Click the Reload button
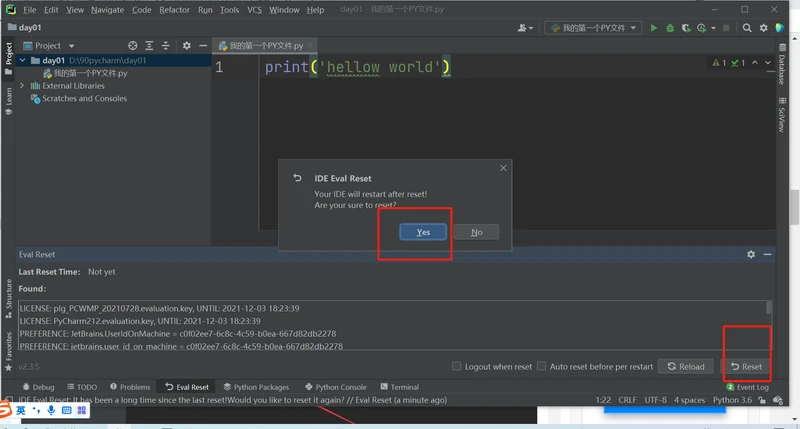This screenshot has height=429, width=800. coord(686,367)
